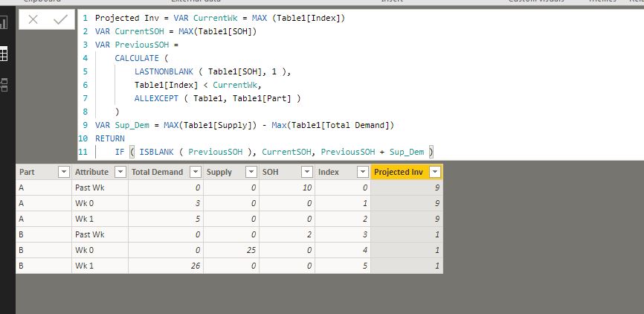Open the Part column filter dropdown
Screen dimensions: 644x314
[64, 172]
